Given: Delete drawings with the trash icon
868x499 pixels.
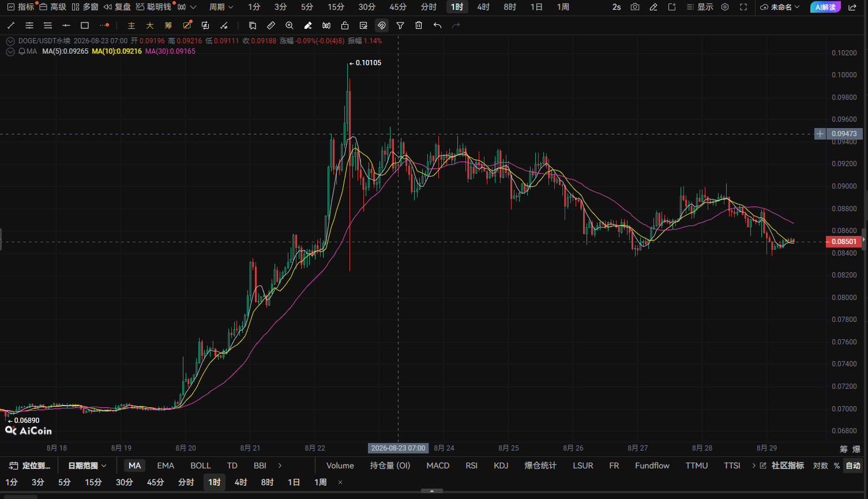Looking at the screenshot, I should pyautogui.click(x=419, y=25).
